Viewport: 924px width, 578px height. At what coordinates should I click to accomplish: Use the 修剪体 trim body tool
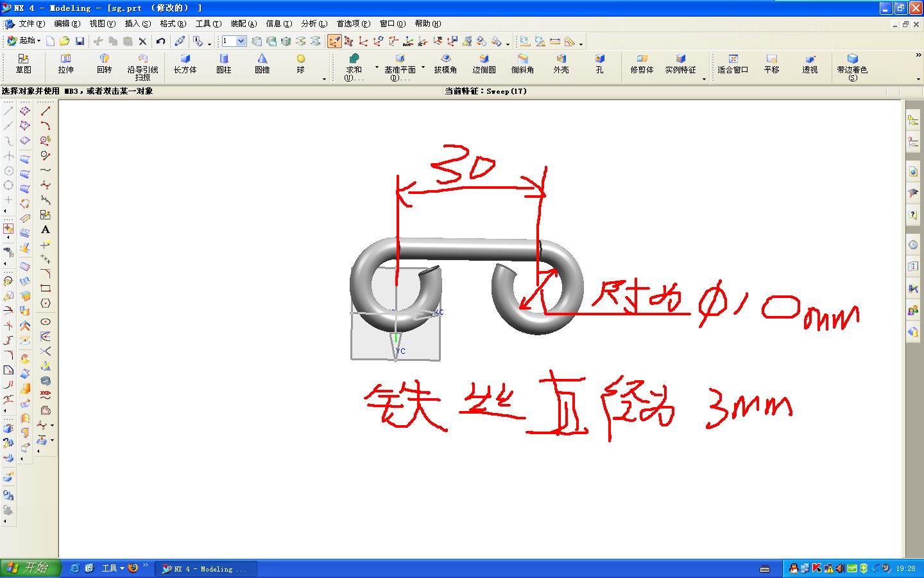(642, 64)
